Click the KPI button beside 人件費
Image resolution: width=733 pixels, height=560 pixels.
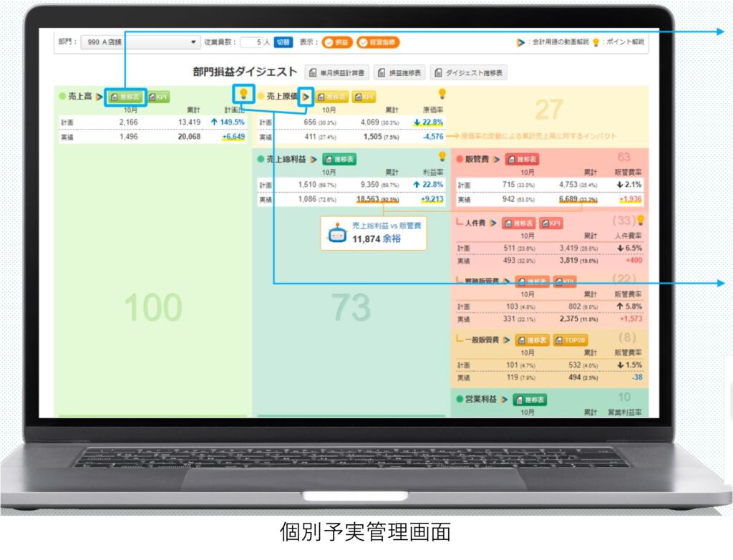(551, 223)
